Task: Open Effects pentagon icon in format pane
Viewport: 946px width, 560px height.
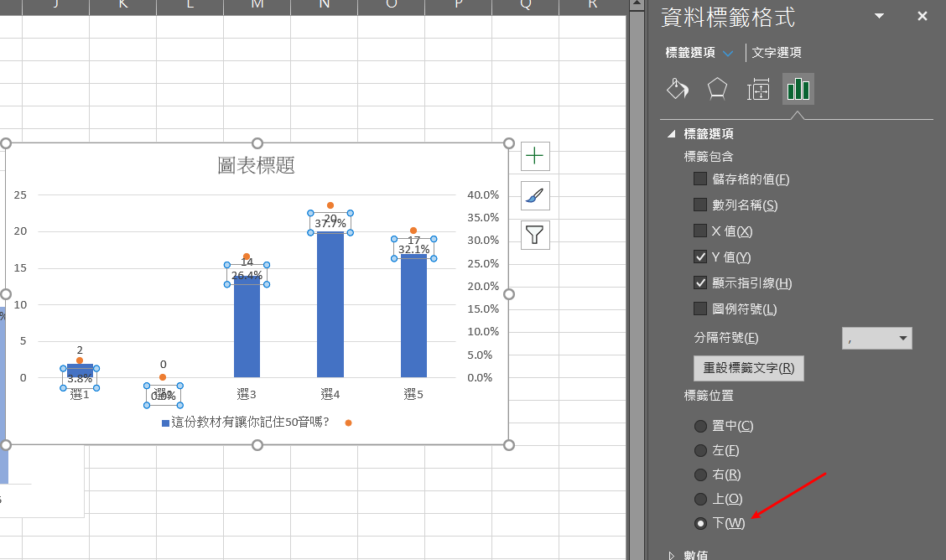Action: click(x=717, y=89)
